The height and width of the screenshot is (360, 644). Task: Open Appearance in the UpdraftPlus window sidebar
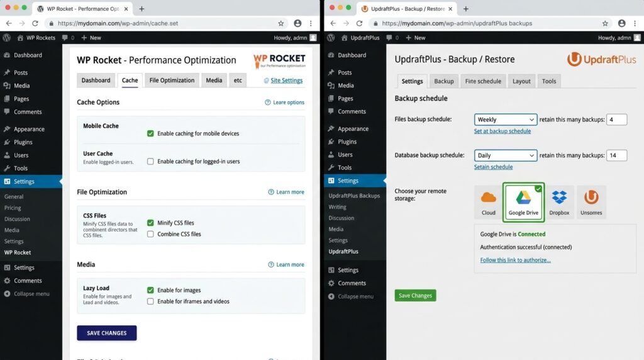[353, 128]
